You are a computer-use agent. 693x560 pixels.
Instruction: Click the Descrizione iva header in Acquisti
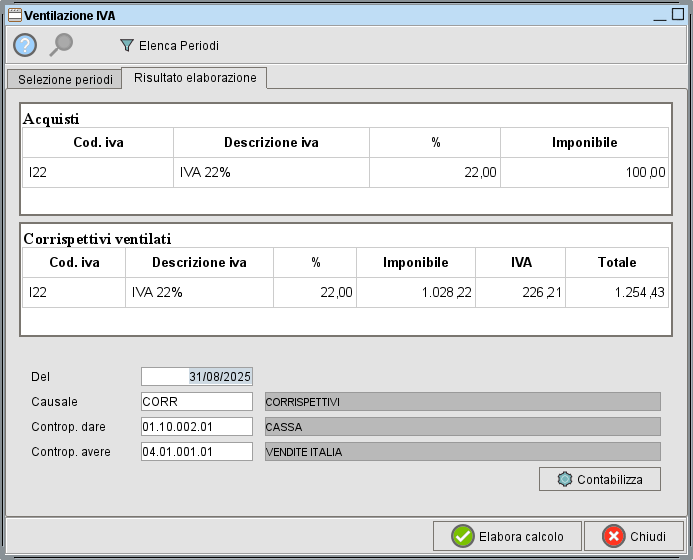click(x=271, y=142)
